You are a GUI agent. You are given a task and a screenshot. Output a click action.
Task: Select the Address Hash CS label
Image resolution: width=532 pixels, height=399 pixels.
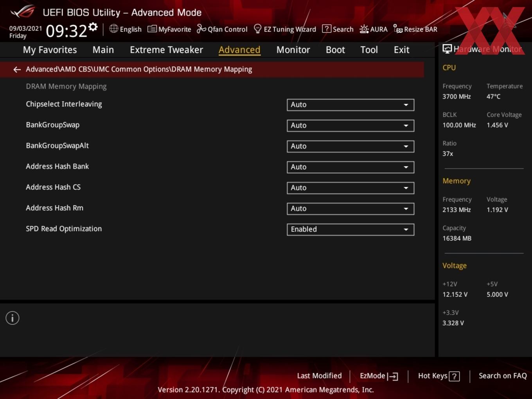pos(53,187)
